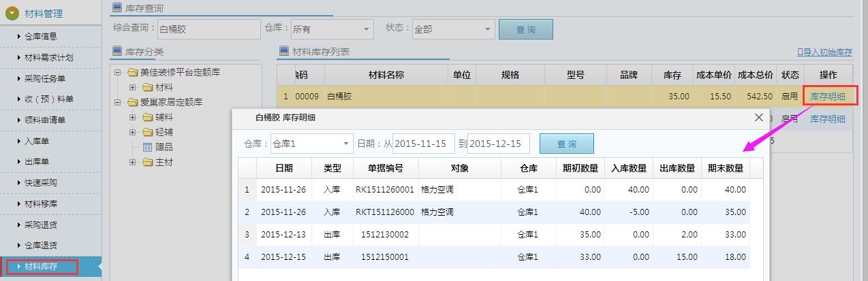Expand the 材料 tree node
This screenshot has height=281, width=868.
point(133,87)
